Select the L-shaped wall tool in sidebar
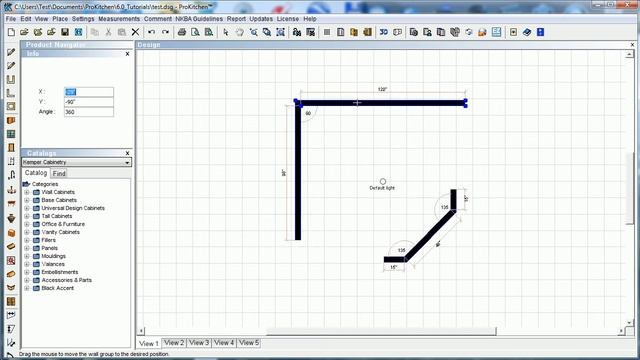640x360 pixels. click(x=11, y=93)
